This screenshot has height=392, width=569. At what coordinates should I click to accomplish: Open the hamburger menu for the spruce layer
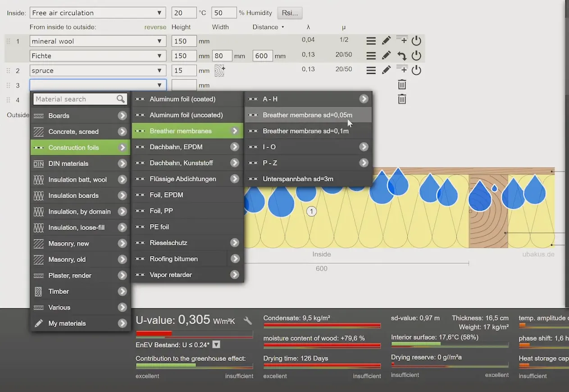[x=371, y=70]
